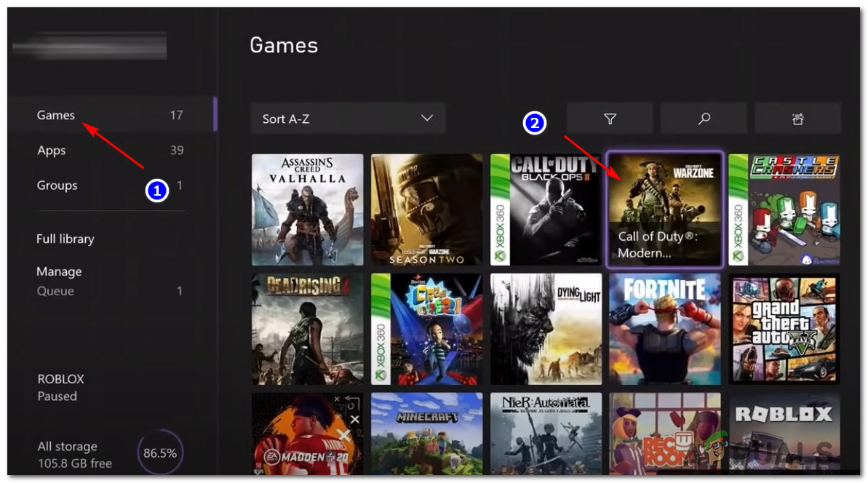Open Madden NFL 20 tile
Screen dimensions: 868x483
[307, 434]
